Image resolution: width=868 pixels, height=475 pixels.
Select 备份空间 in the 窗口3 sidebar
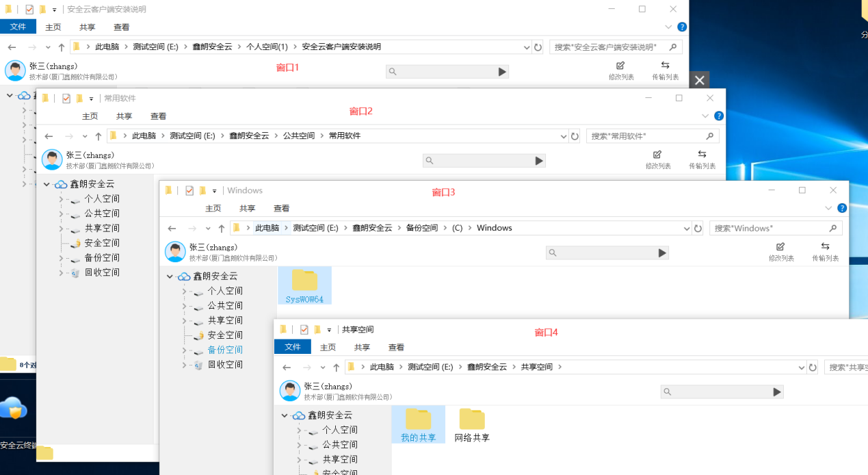pos(224,350)
